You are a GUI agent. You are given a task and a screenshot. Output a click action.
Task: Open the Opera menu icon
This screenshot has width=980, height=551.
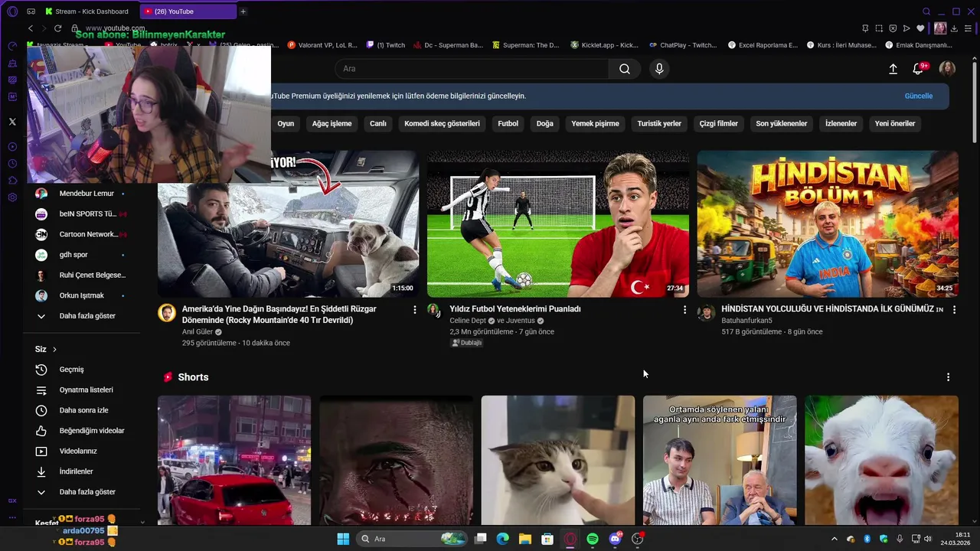(x=12, y=11)
